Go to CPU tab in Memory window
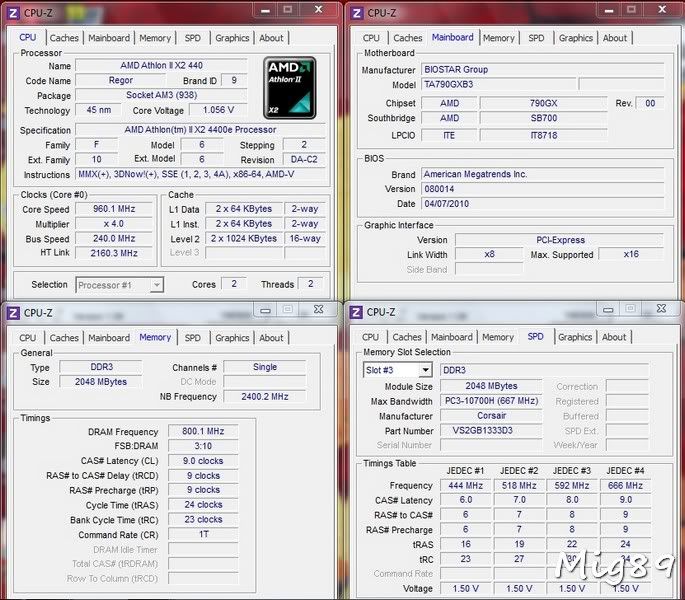 coord(28,338)
